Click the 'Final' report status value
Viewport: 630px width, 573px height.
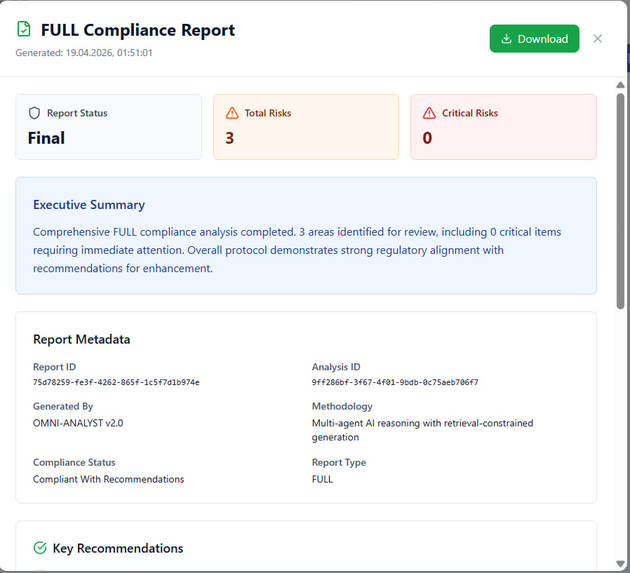point(46,138)
